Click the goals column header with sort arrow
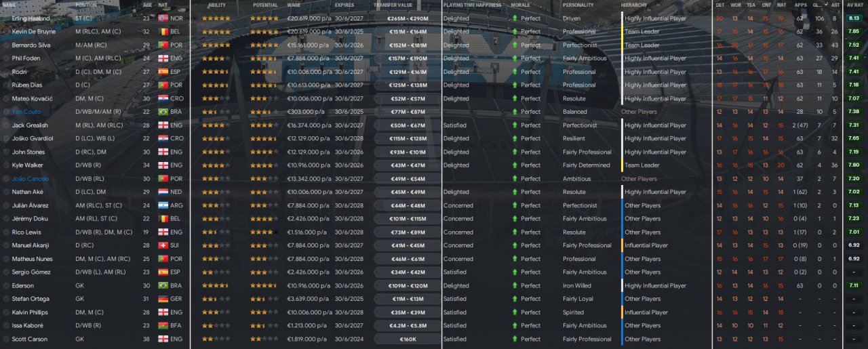 pos(819,5)
